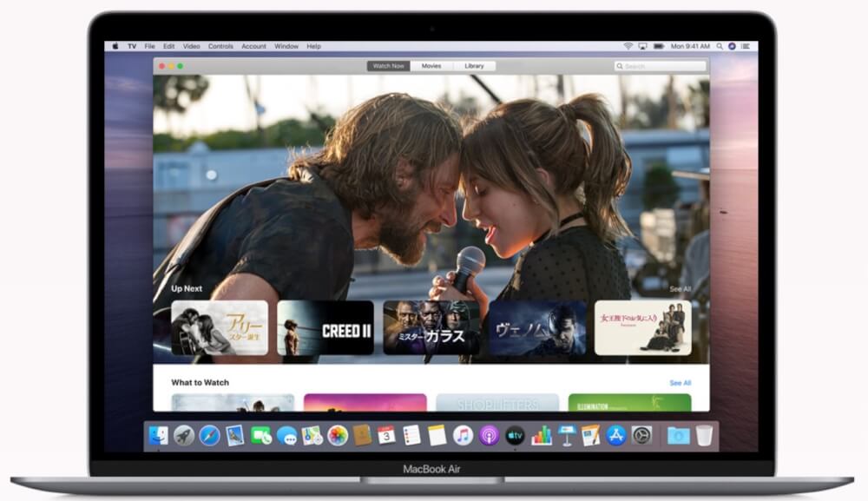Switch to the Watch Now tab
Viewport: 868px width, 501px height.
tap(388, 66)
